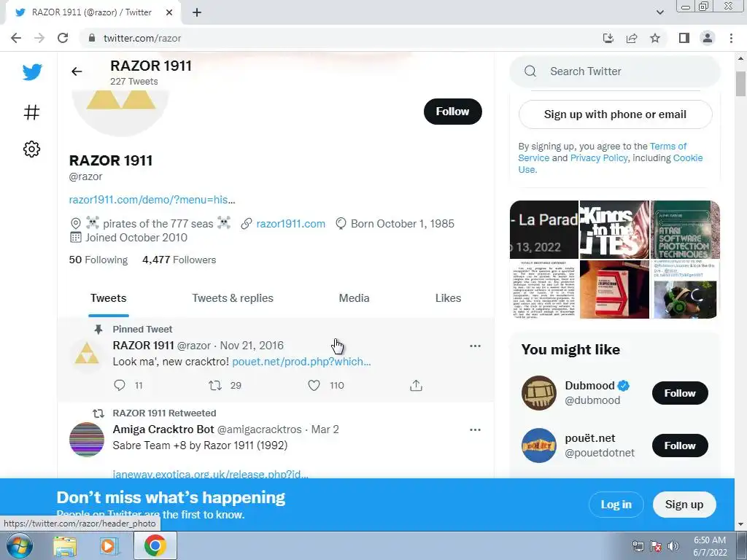
Task: Follow the pouët.net account
Action: point(680,446)
